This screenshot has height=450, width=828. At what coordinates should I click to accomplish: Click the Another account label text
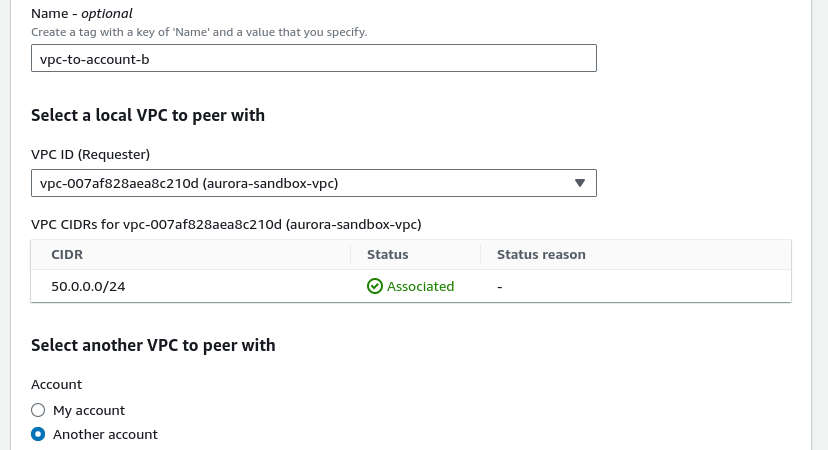[x=105, y=434]
